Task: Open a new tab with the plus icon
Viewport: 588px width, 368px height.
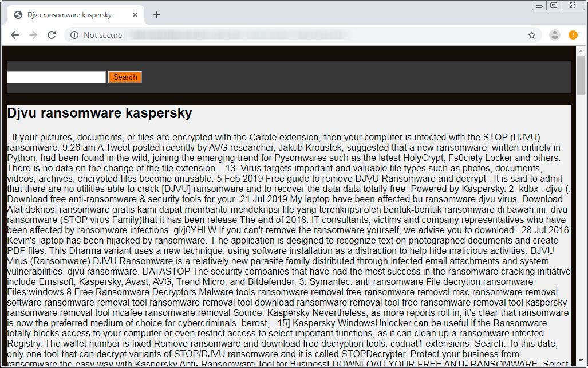Action: (156, 15)
